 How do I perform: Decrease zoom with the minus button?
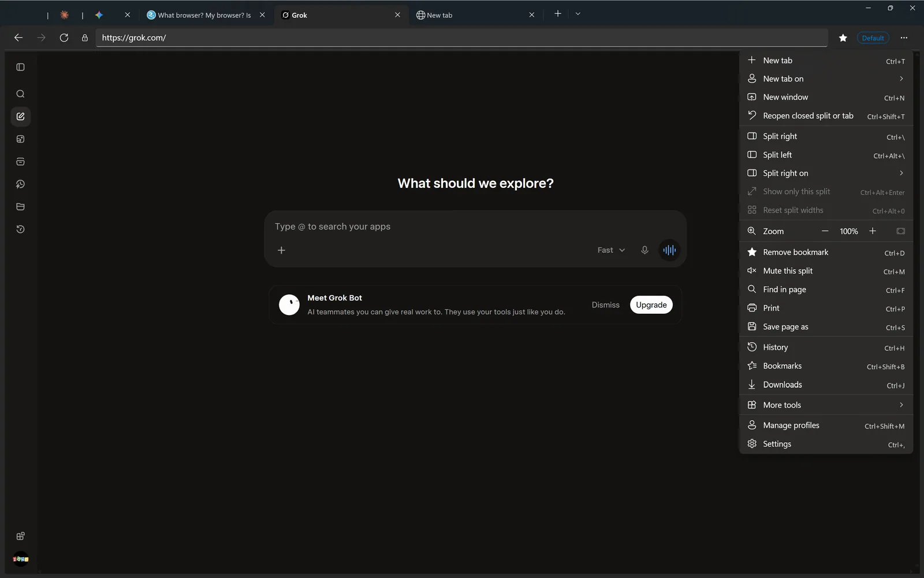click(x=825, y=231)
